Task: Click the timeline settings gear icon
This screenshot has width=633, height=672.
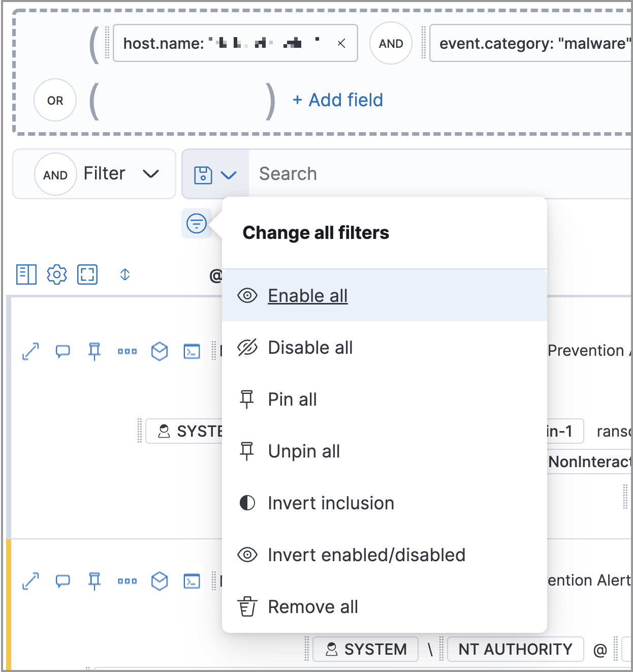Action: [57, 274]
